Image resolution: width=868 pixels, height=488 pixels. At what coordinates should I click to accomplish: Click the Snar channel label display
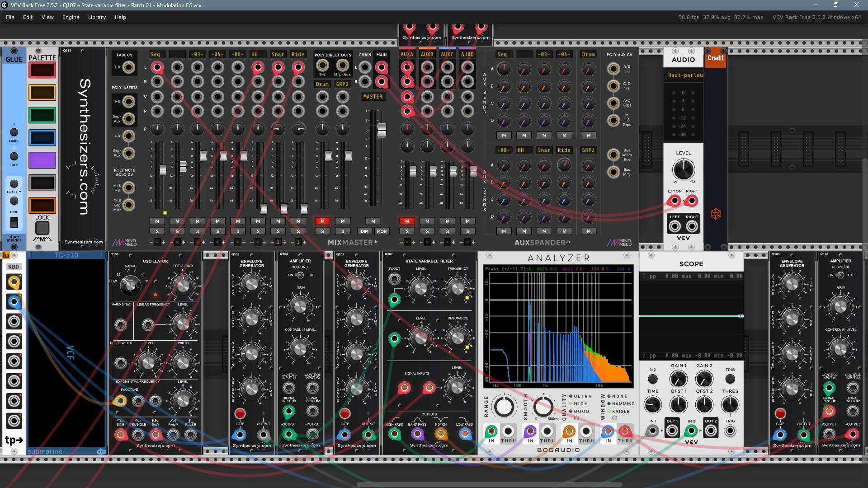click(278, 54)
